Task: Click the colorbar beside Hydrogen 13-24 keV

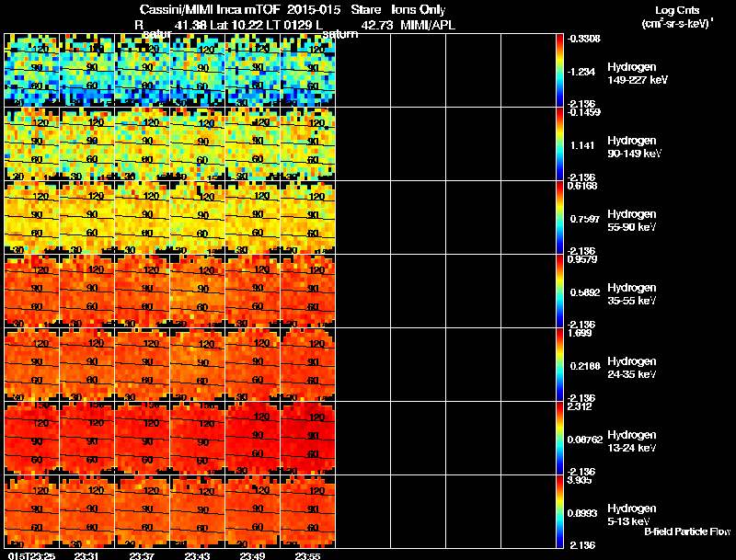Action: click(x=559, y=439)
